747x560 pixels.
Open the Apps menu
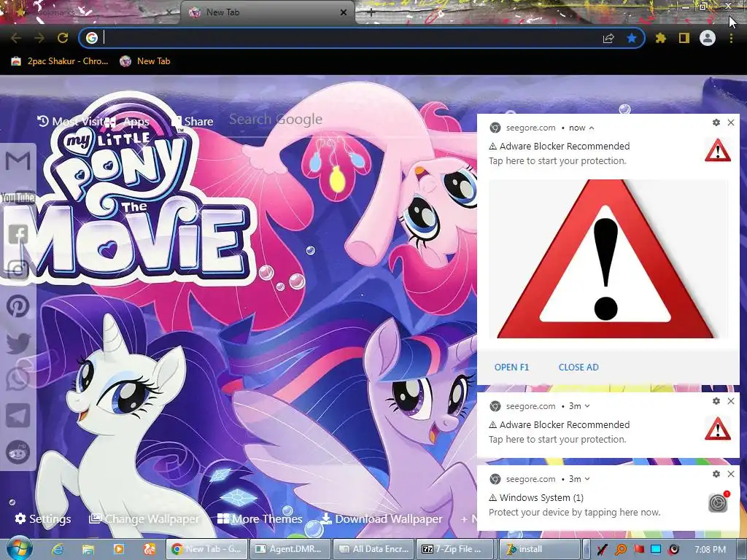click(x=127, y=122)
